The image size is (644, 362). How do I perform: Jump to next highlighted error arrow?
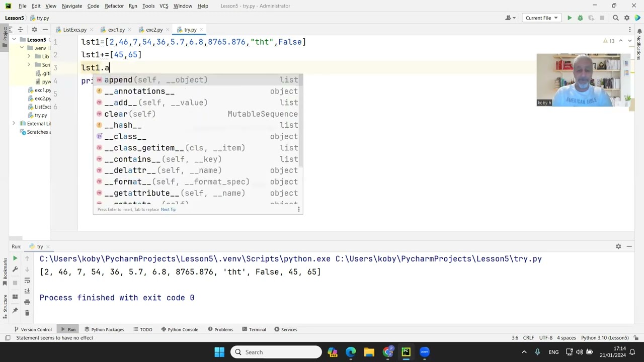click(629, 41)
